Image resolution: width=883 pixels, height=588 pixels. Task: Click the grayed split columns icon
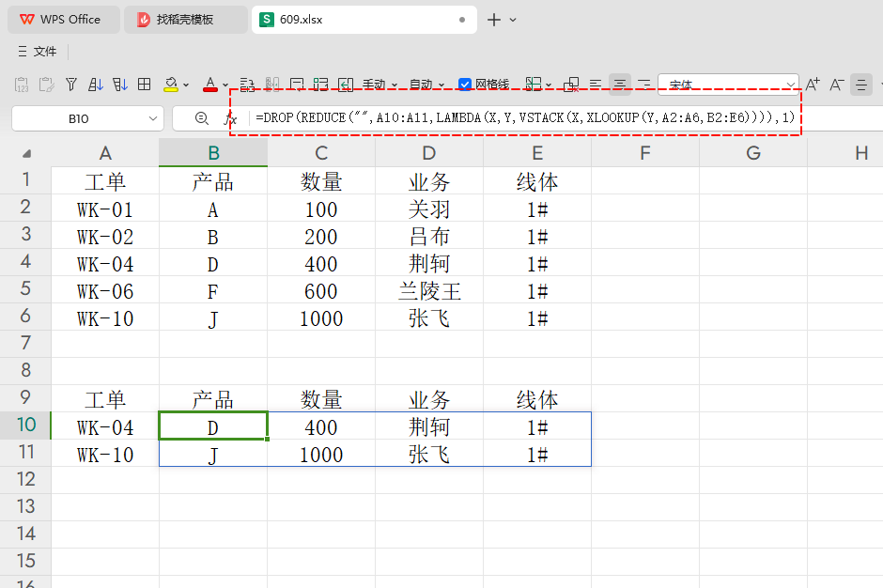(272, 85)
